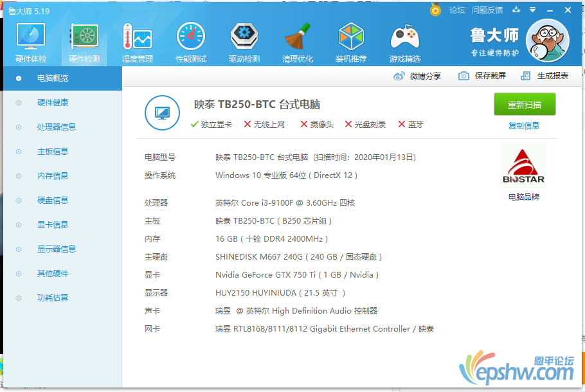Screen dimensions: 585x392
Task: Click 独立显卡 check indicator
Action: [211, 124]
